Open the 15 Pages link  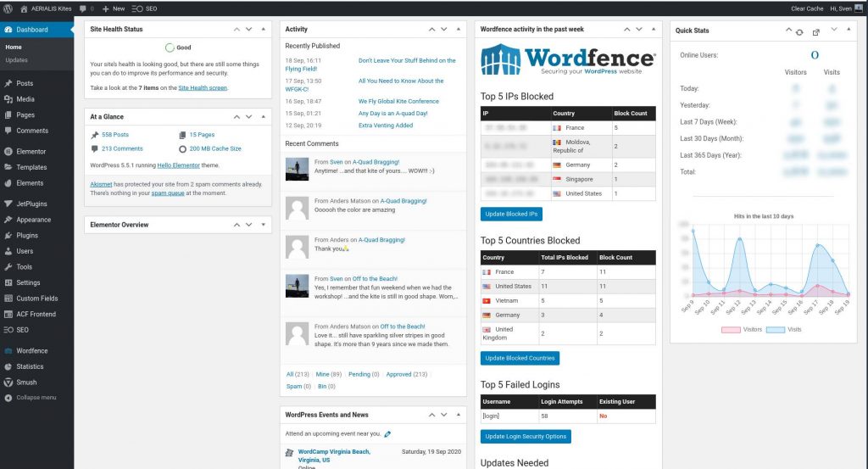tap(202, 135)
